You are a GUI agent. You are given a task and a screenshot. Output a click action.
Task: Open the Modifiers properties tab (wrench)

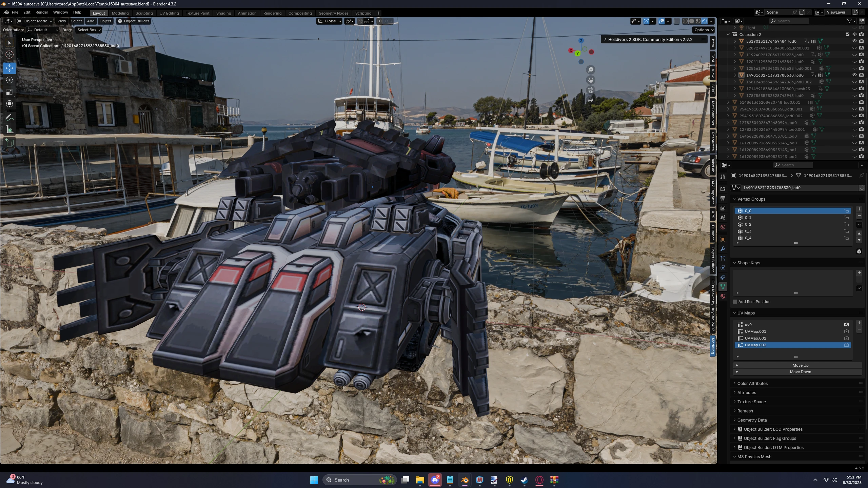723,249
